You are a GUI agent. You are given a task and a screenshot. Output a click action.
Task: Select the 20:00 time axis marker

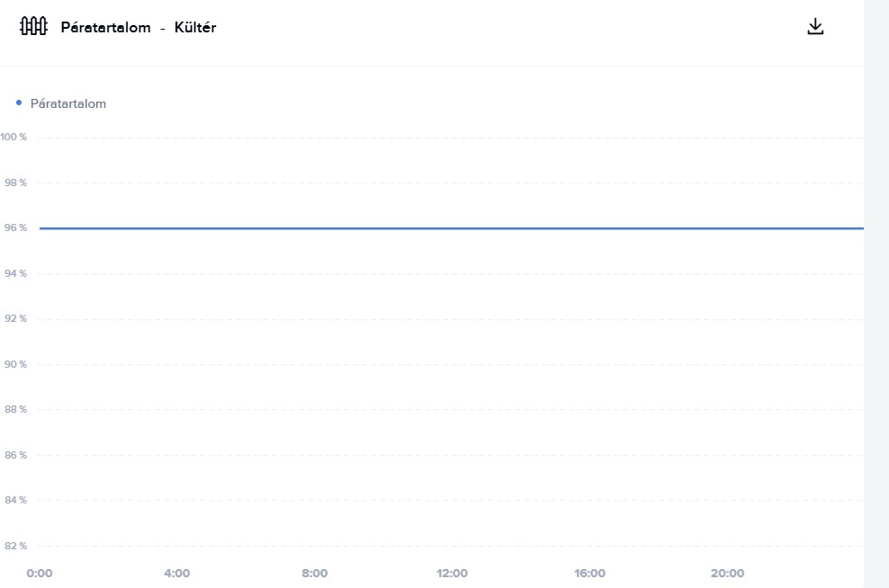coord(727,574)
